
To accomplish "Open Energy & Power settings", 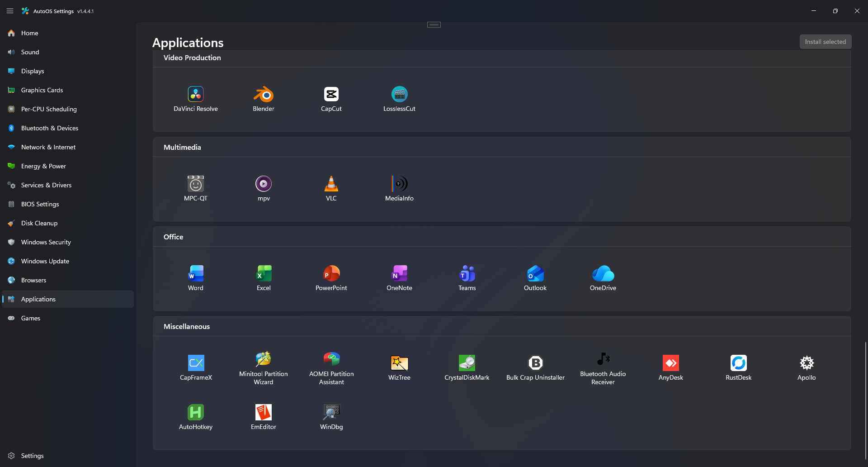I will (x=68, y=166).
